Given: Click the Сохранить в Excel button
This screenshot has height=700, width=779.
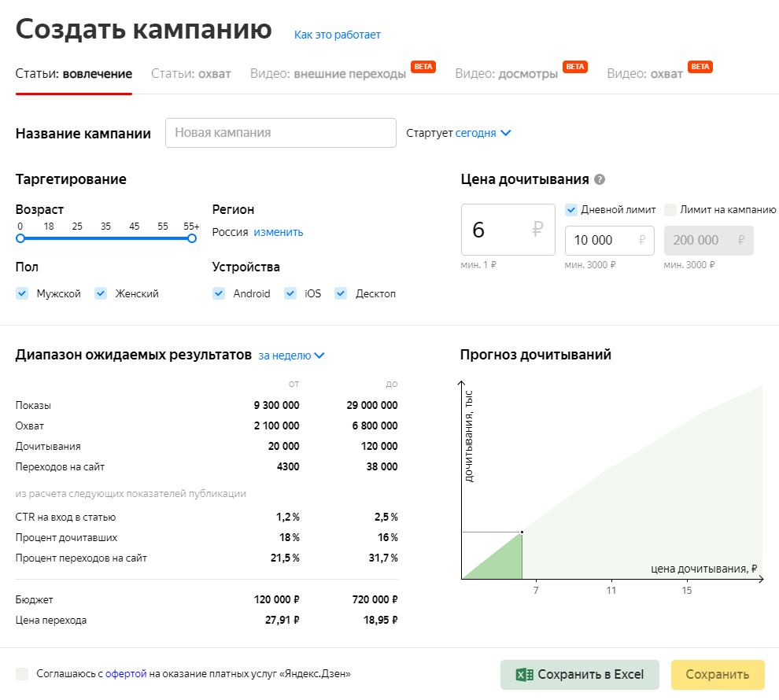Looking at the screenshot, I should pyautogui.click(x=580, y=675).
